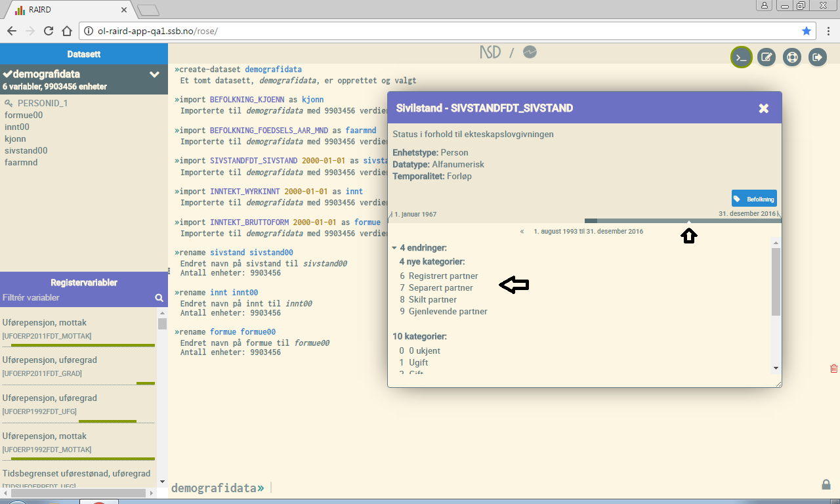Close the Sivilstand variable popup

(763, 108)
